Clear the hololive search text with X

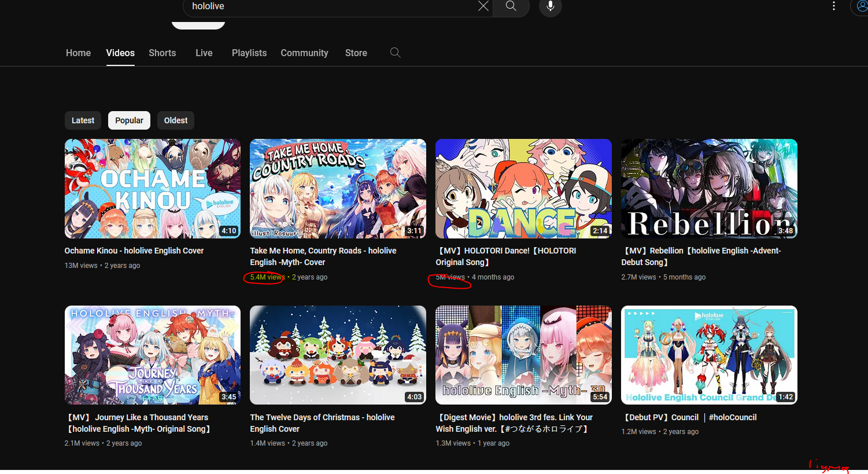click(483, 6)
